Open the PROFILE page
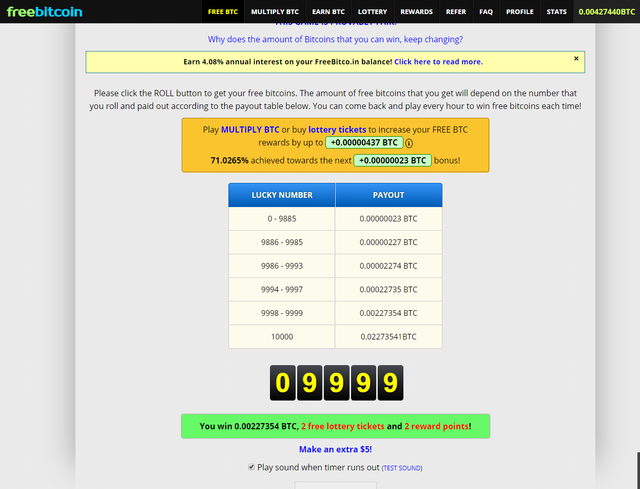The height and width of the screenshot is (489, 640). point(520,11)
